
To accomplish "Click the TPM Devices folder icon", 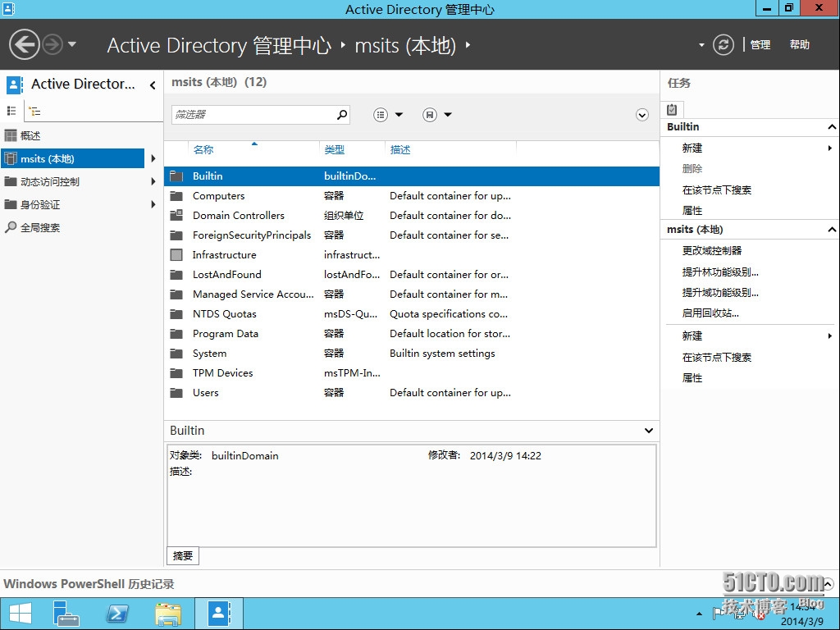I will click(176, 373).
